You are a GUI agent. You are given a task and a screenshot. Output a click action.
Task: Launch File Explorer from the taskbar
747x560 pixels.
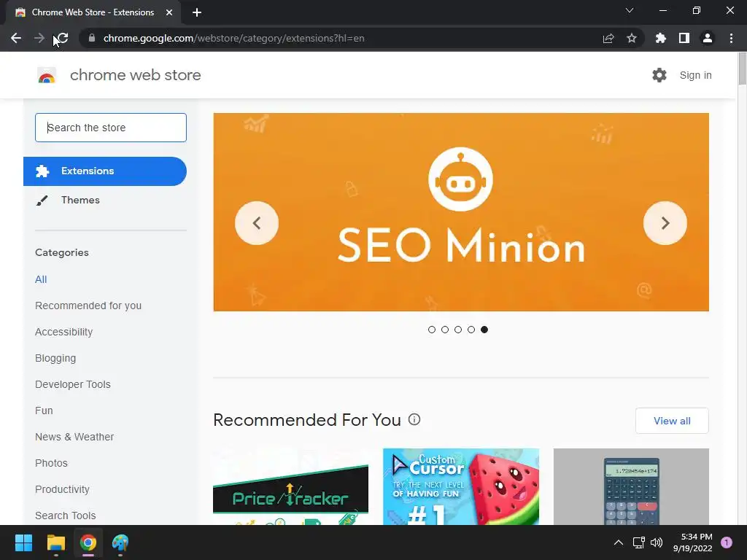[x=55, y=542]
